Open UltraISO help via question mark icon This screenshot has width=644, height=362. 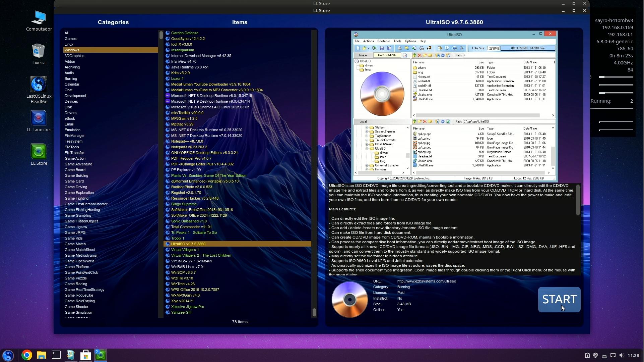[454, 48]
